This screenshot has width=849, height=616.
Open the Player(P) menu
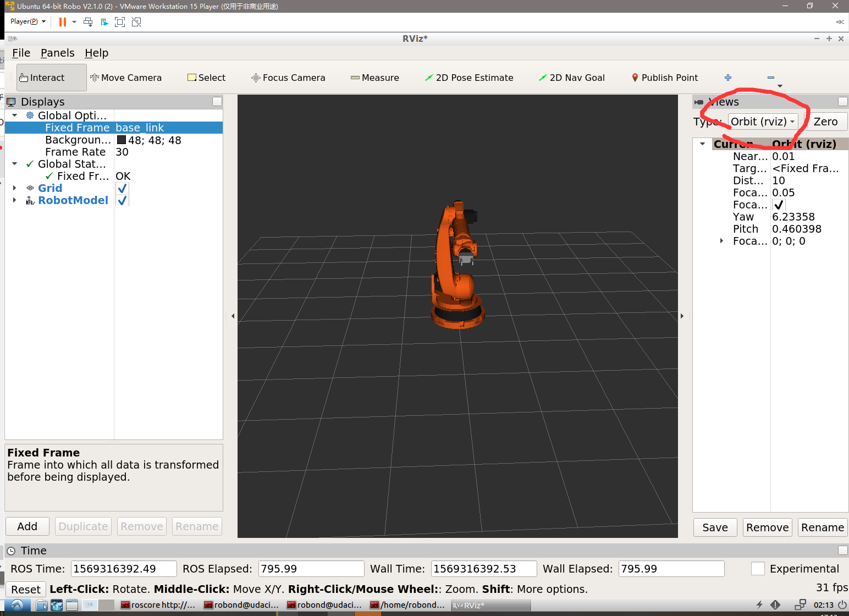[27, 21]
